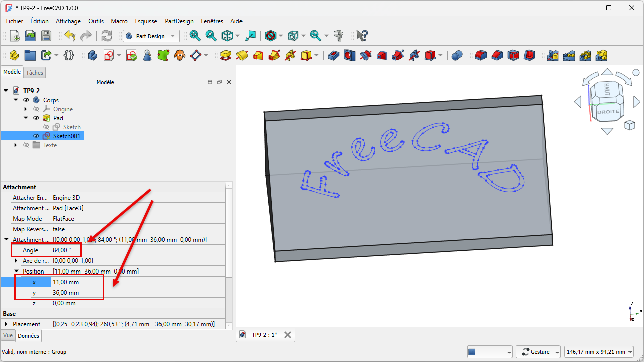The width and height of the screenshot is (644, 362).
Task: Collapse the TP9-2 document tree node
Action: 6,91
